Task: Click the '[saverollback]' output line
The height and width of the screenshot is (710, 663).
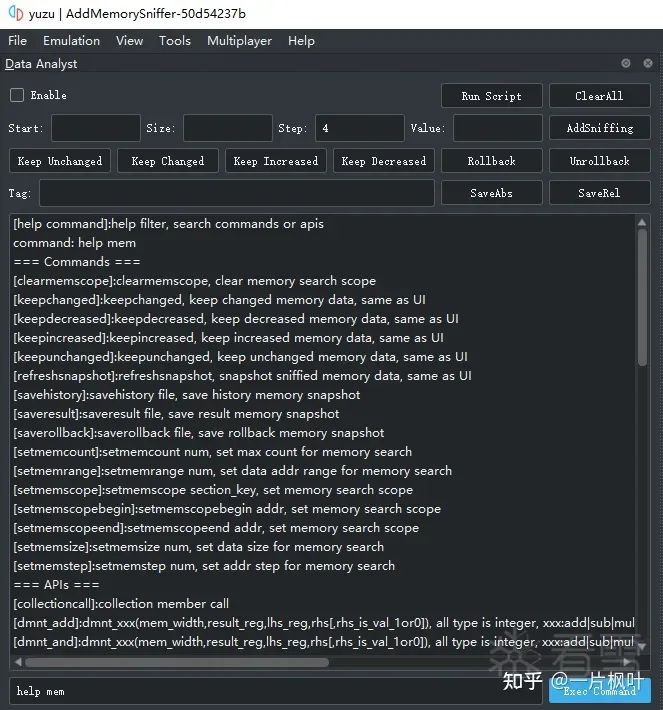Action: (198, 433)
